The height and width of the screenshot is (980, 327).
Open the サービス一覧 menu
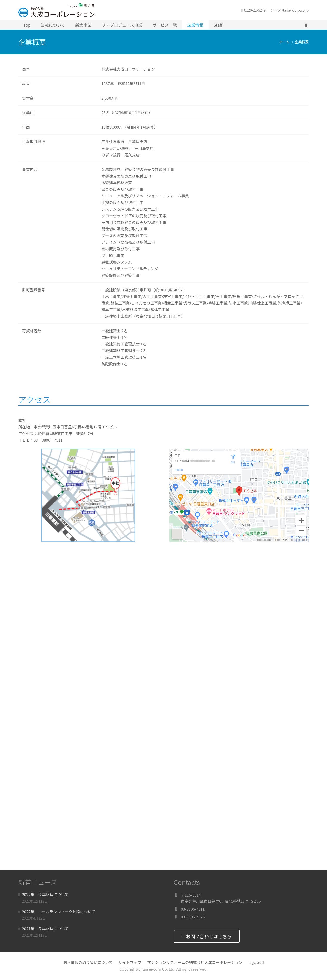pos(165,25)
